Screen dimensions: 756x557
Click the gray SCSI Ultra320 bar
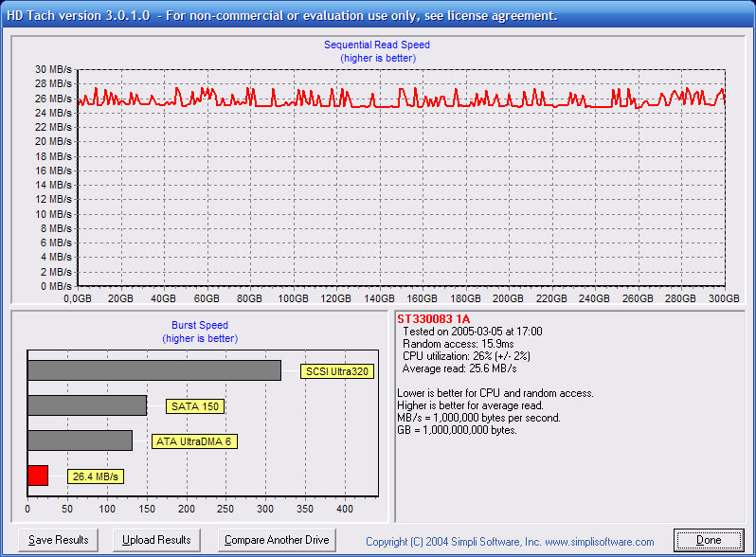[154, 370]
